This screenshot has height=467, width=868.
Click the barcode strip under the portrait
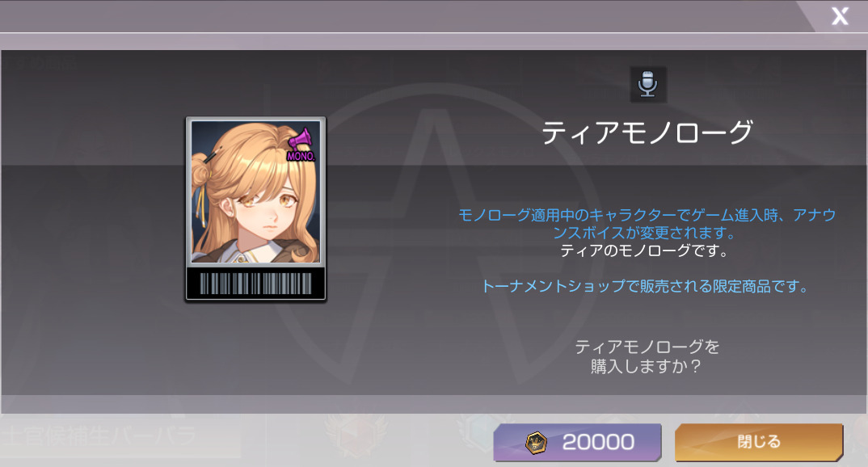(x=255, y=284)
